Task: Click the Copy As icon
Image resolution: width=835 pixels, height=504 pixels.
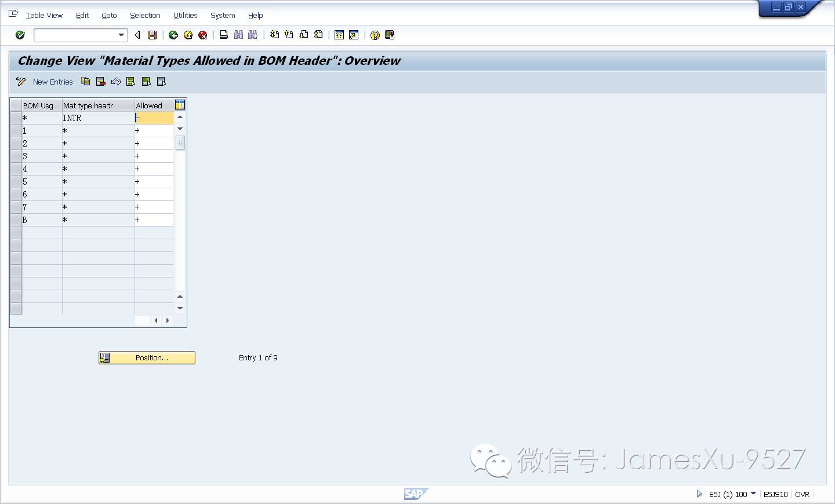Action: click(x=86, y=82)
